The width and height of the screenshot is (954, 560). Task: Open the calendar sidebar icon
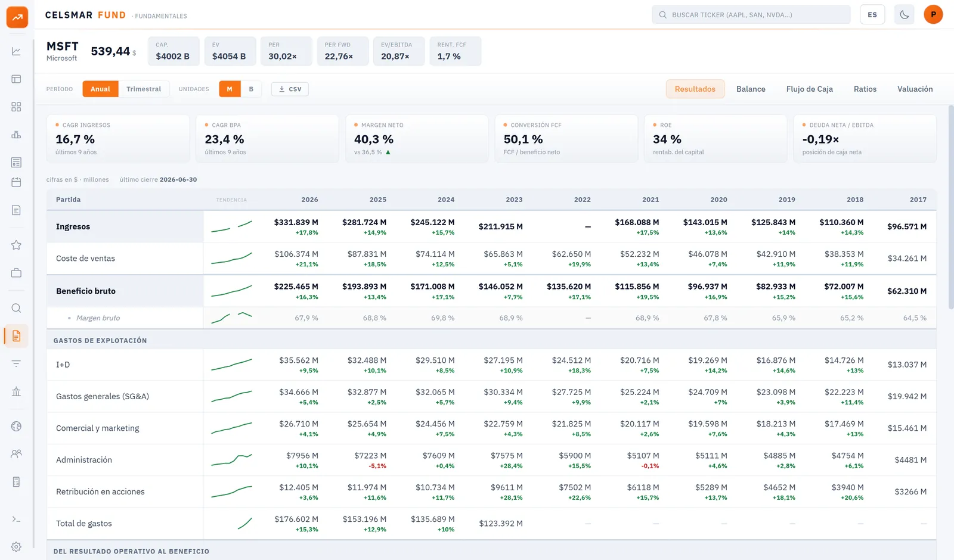pyautogui.click(x=16, y=182)
